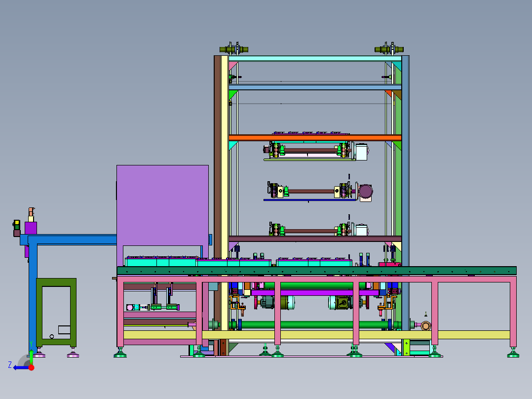This screenshot has width=532, height=399.
Task: Select the top-left sprocket assembly
Action: pos(234,49)
